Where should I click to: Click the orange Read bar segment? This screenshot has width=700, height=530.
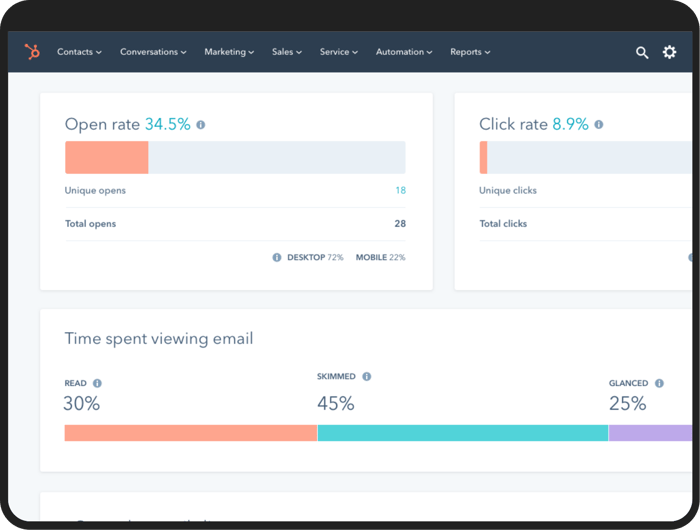pyautogui.click(x=190, y=433)
